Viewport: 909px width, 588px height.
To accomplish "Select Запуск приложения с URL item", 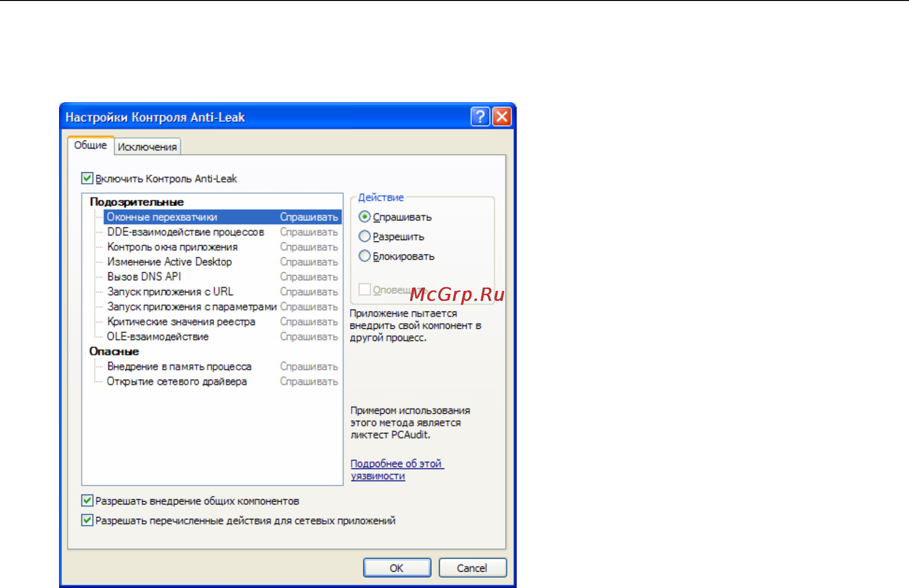I will [170, 291].
